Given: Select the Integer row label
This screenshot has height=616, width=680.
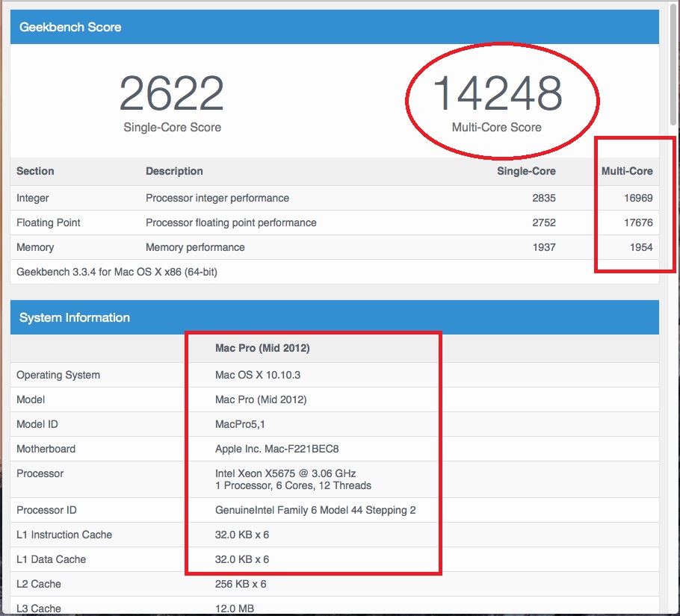Looking at the screenshot, I should pyautogui.click(x=33, y=198).
